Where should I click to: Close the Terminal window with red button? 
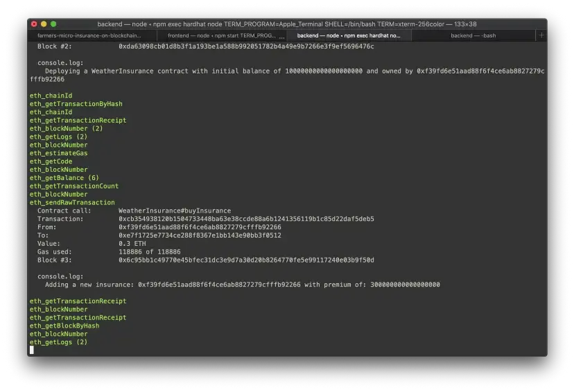pos(34,24)
